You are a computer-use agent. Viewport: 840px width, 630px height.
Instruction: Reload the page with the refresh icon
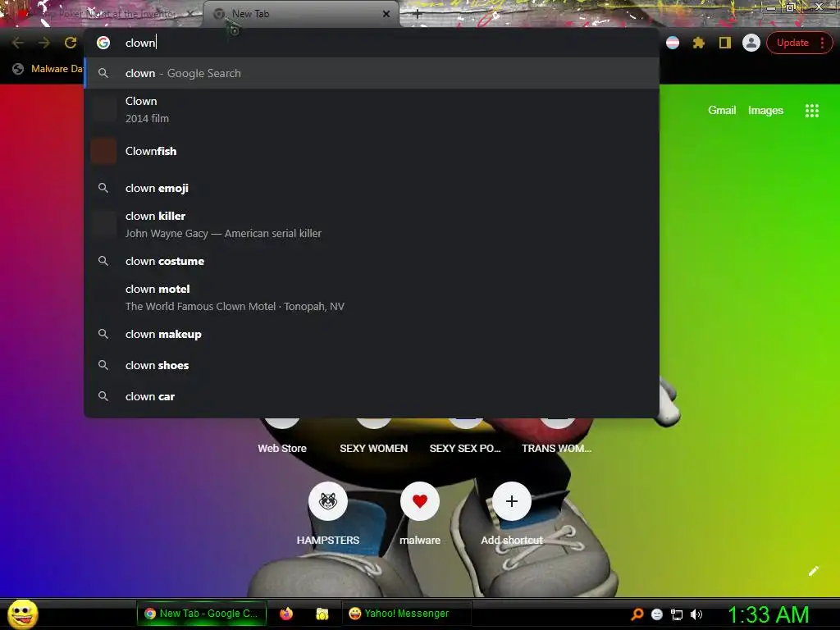[71, 43]
